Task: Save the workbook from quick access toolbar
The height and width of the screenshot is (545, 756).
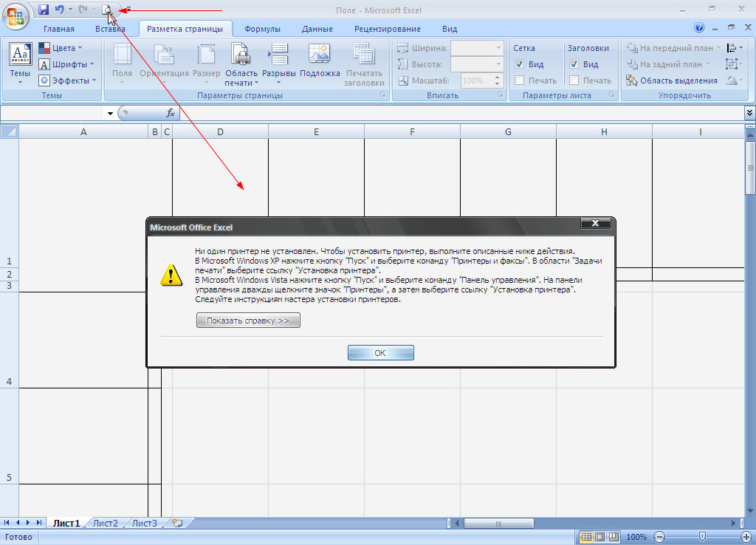Action: click(44, 10)
